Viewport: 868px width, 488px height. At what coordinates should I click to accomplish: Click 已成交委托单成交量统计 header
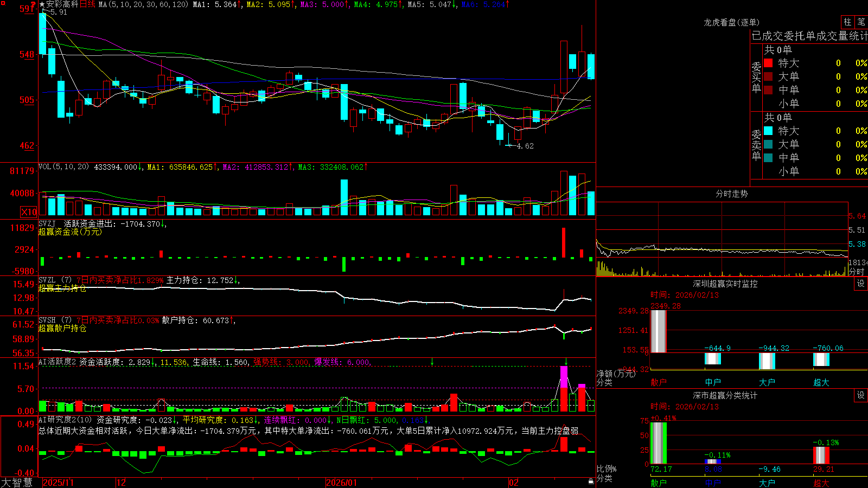[x=809, y=36]
